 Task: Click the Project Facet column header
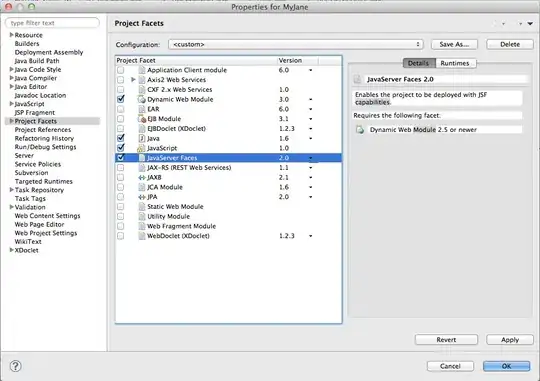196,60
